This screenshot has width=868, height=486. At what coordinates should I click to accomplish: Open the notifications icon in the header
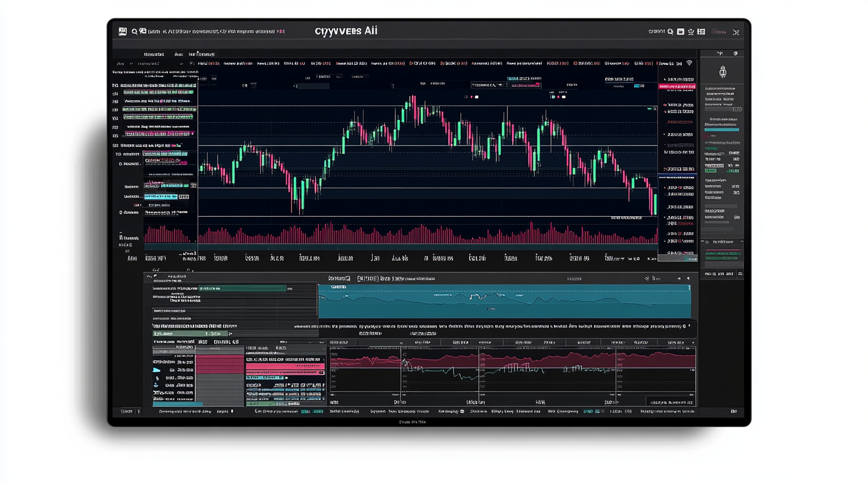click(690, 31)
